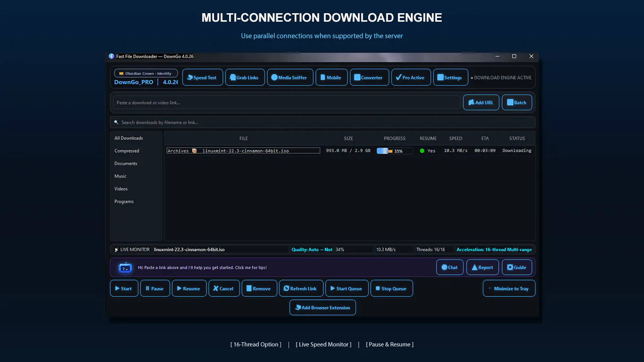Click the ETA column header

[x=485, y=139]
